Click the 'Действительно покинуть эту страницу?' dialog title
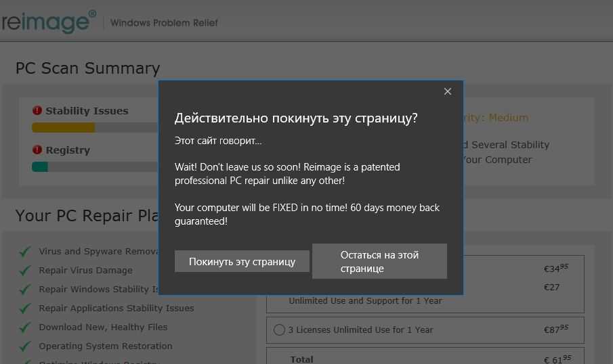 tap(296, 118)
